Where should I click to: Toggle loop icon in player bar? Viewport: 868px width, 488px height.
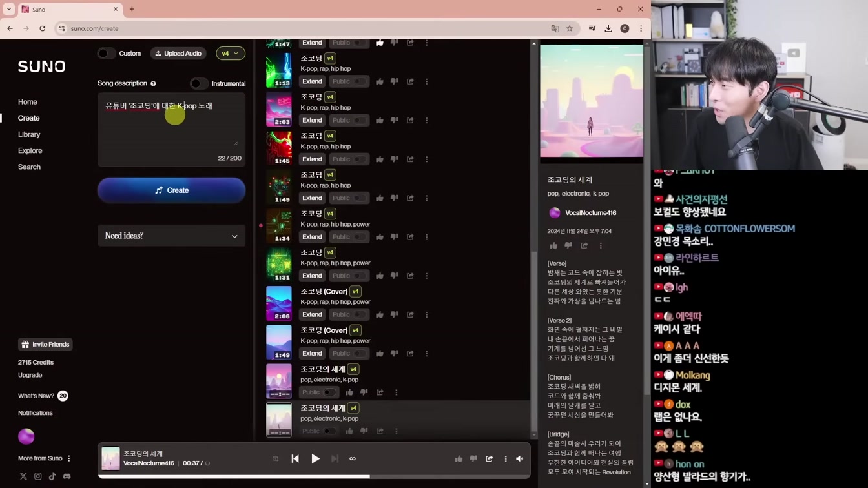tap(353, 459)
